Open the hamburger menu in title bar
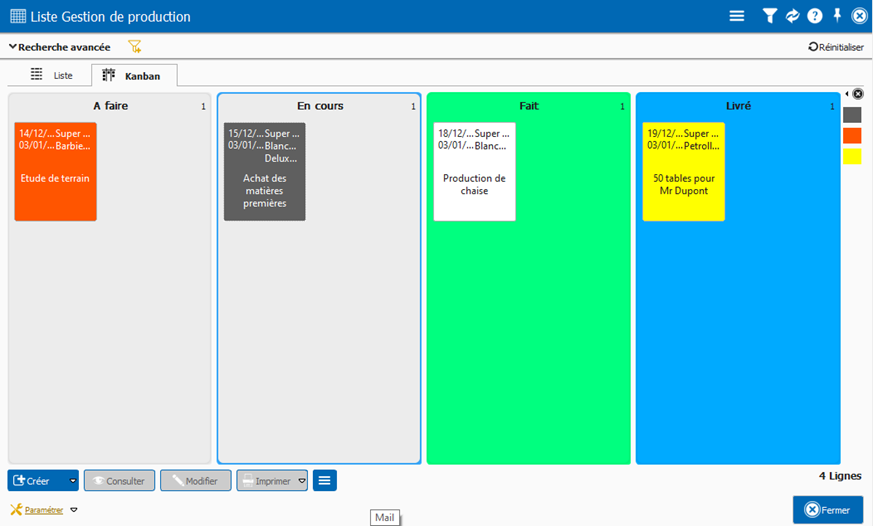The height and width of the screenshot is (526, 873). (737, 16)
